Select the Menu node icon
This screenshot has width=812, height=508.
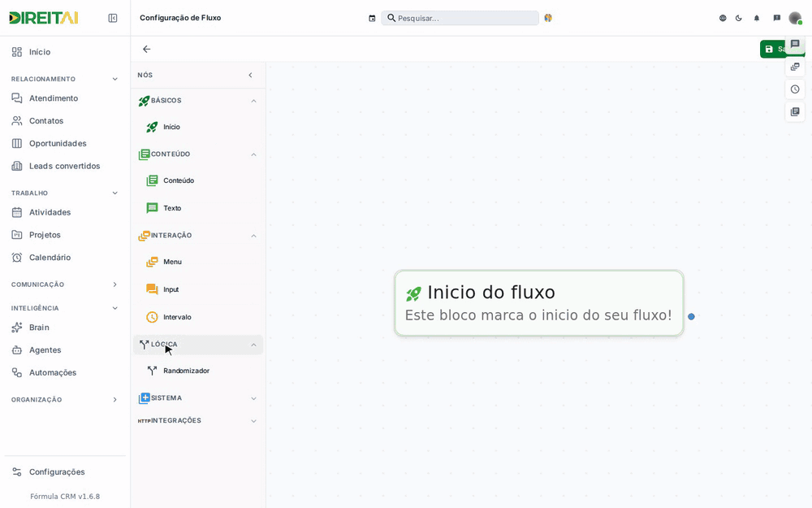click(x=152, y=262)
